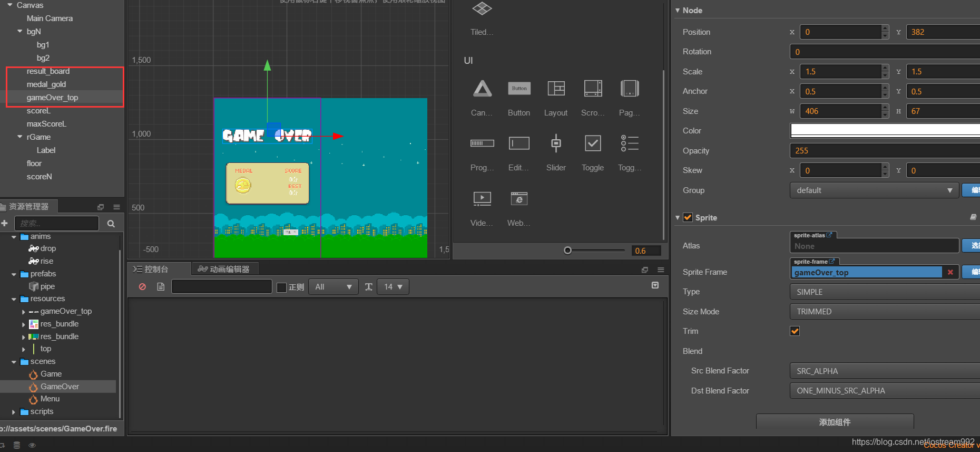Select the WebView node icon
Image resolution: width=980 pixels, height=452 pixels.
pos(519,198)
